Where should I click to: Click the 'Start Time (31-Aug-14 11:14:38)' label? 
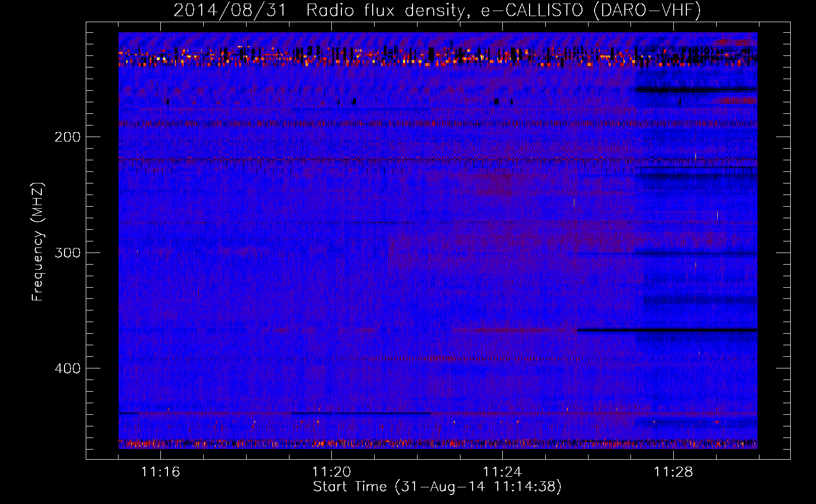[437, 487]
